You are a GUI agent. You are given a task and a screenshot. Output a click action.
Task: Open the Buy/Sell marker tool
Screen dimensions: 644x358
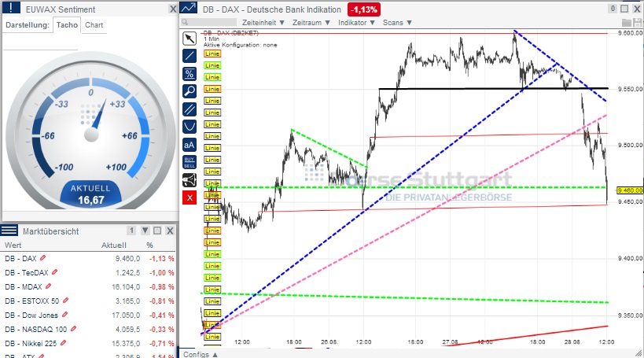click(x=190, y=162)
